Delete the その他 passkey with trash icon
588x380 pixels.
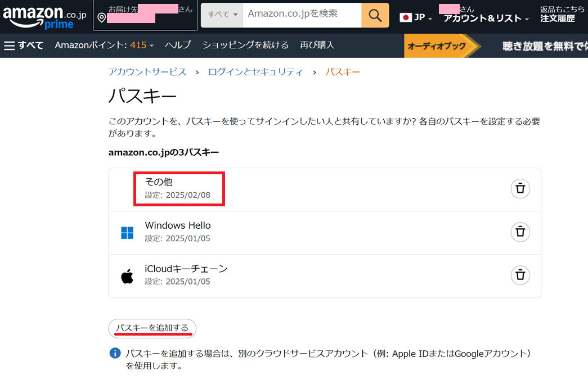tap(520, 188)
